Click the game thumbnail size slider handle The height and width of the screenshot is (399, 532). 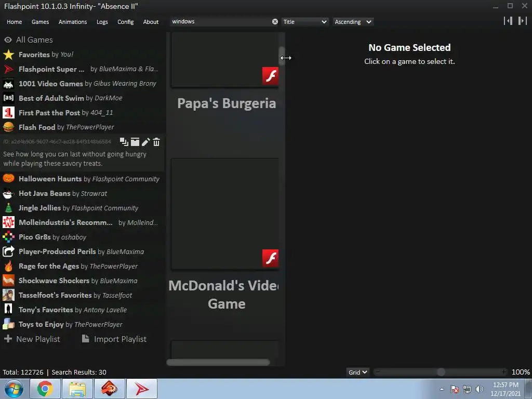click(441, 372)
